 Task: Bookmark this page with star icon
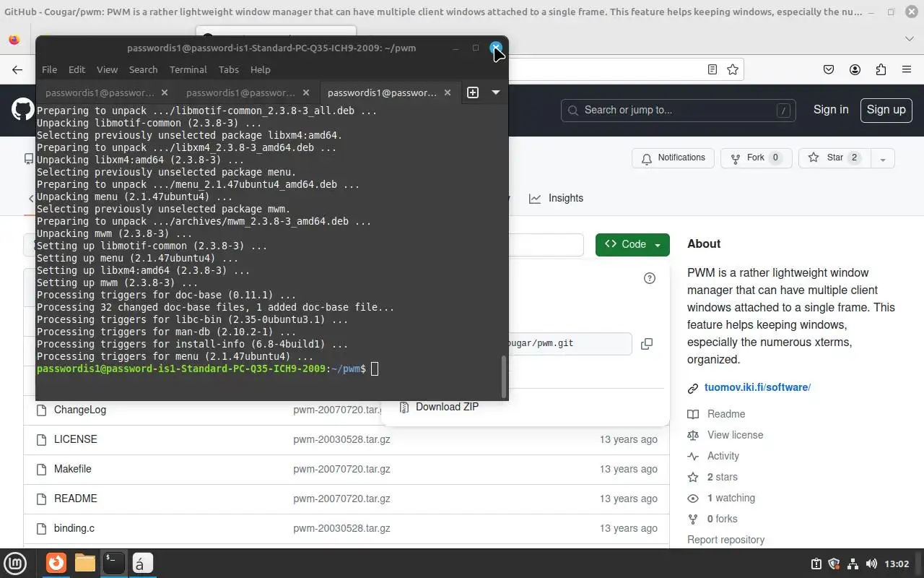pos(733,69)
